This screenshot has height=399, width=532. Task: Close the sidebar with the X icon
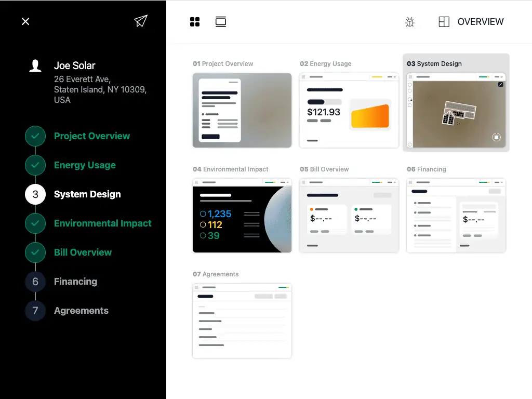pos(25,21)
